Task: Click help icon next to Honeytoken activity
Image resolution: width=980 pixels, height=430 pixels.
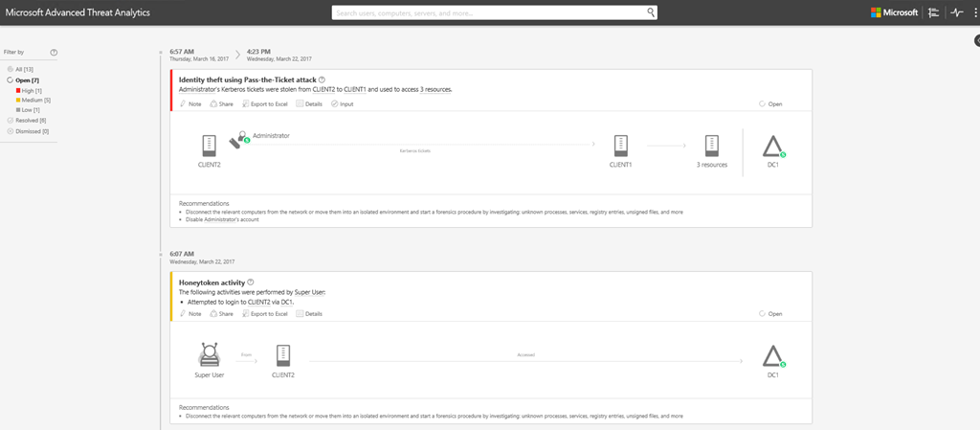Action: click(x=251, y=283)
